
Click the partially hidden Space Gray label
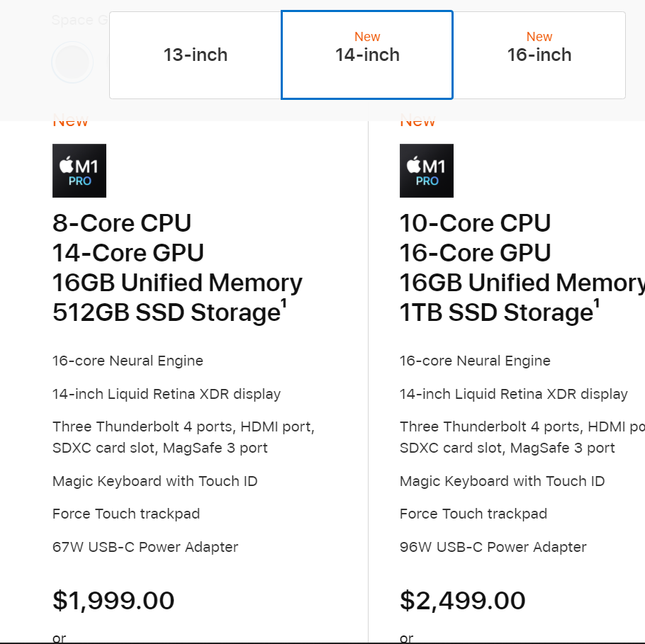(80, 20)
